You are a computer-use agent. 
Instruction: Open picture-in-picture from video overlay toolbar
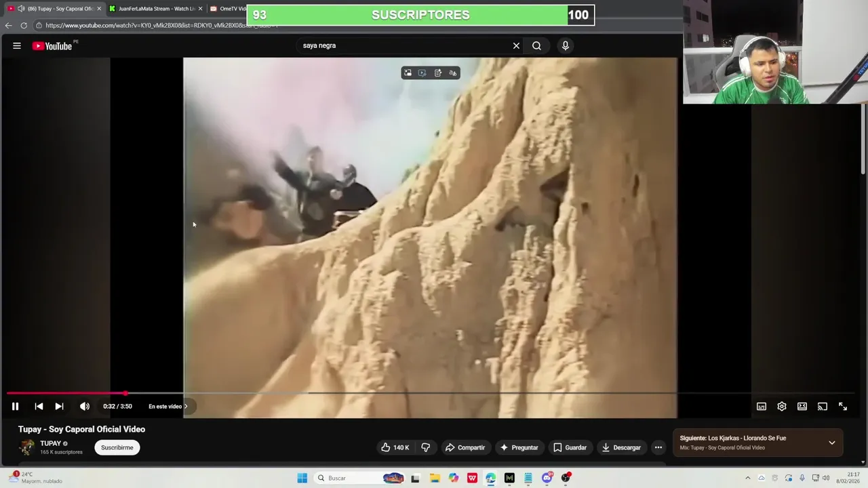tap(408, 73)
